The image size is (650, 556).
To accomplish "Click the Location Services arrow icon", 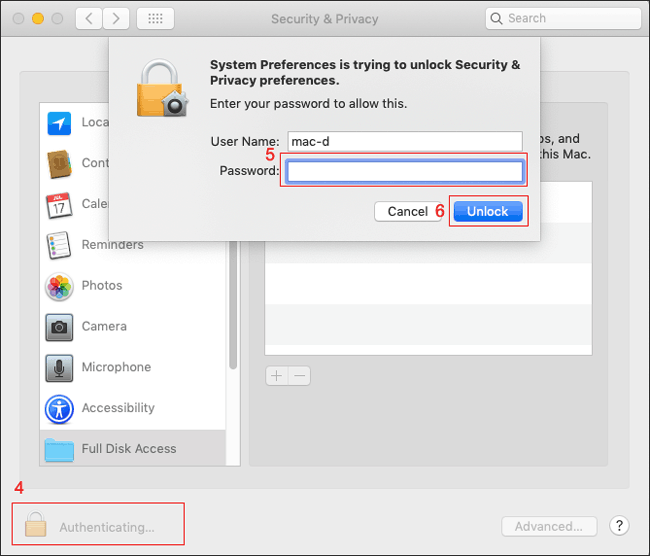I will click(x=60, y=123).
